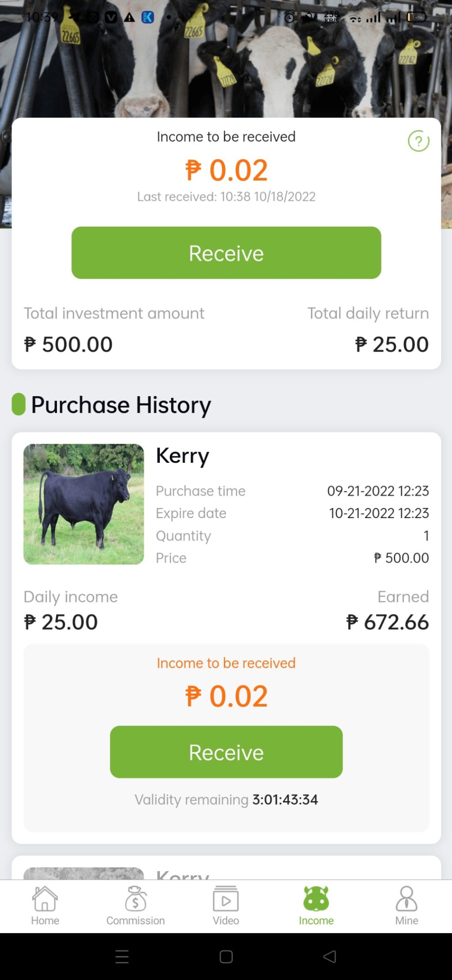
Task: Tap the Kerry black cow thumbnail
Action: tap(84, 504)
